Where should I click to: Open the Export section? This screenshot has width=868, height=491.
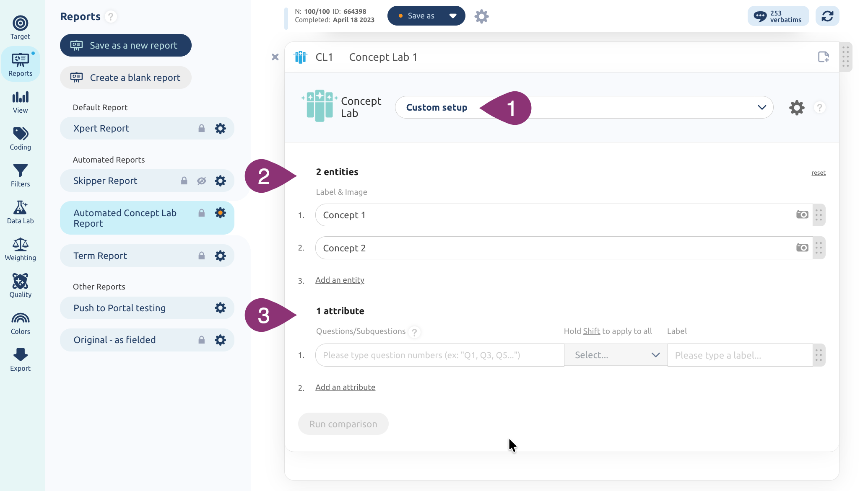click(20, 360)
